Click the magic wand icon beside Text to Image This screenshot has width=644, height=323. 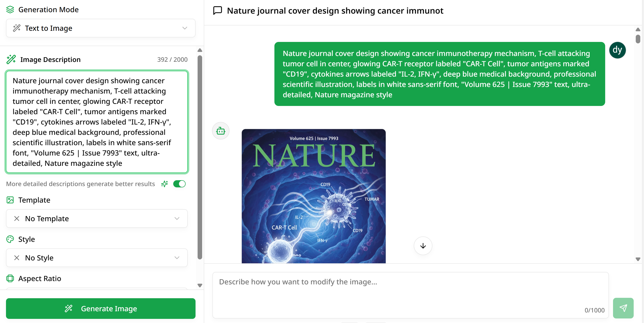click(17, 28)
